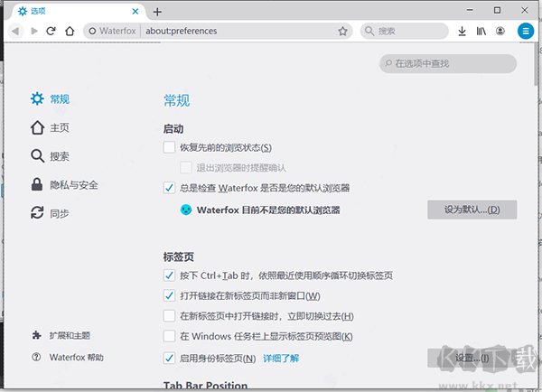
Task: Enable 在 Windows 任务栏上显示标签页预览图
Action: point(169,337)
